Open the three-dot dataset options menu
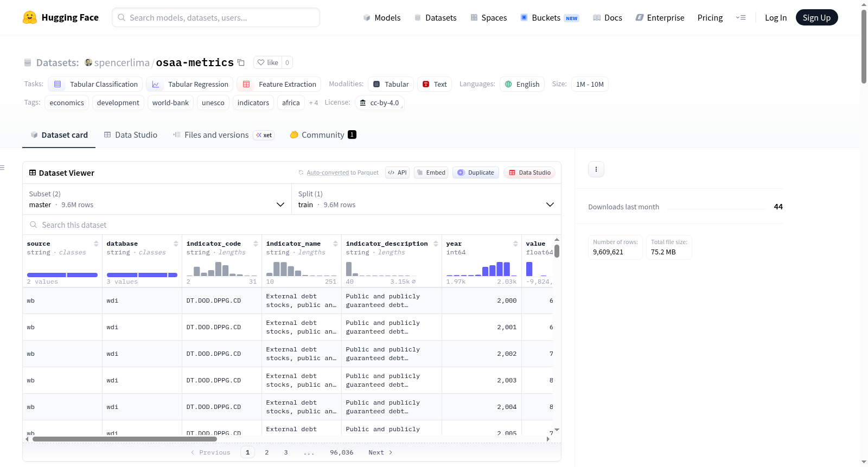The image size is (868, 467). (x=596, y=169)
